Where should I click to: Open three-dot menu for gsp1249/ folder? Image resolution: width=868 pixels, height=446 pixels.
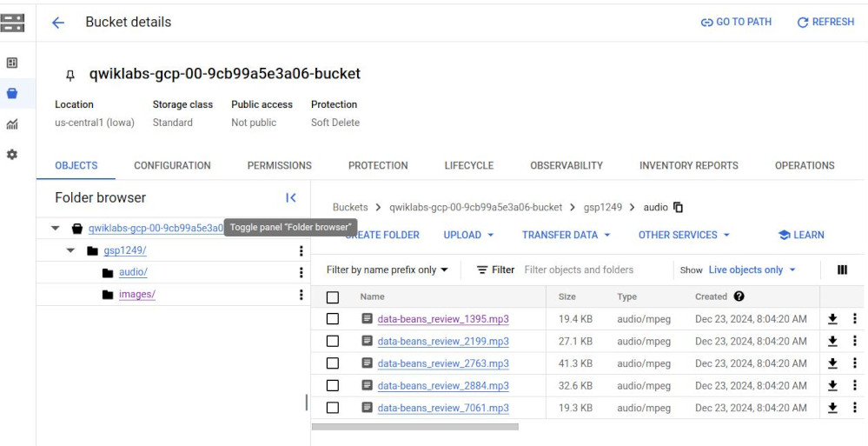(x=301, y=251)
